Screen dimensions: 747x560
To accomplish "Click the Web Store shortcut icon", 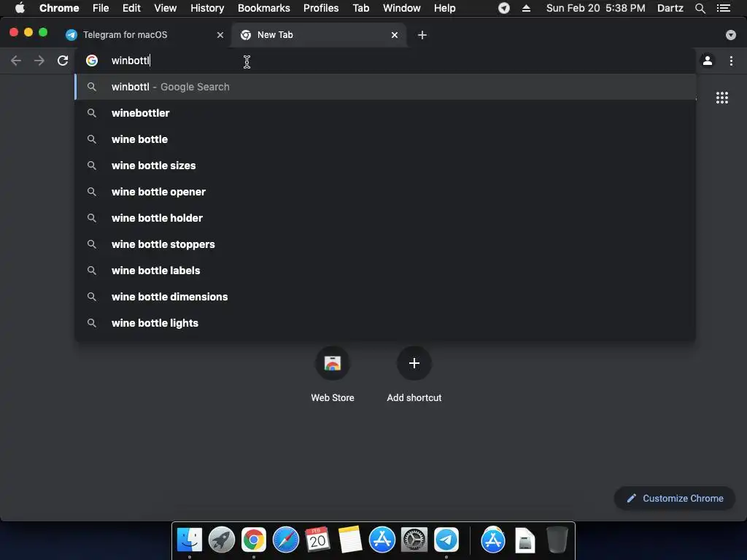I will point(333,363).
